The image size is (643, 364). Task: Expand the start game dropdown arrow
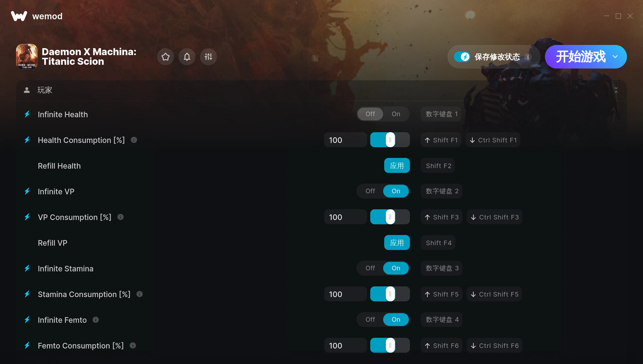[615, 57]
